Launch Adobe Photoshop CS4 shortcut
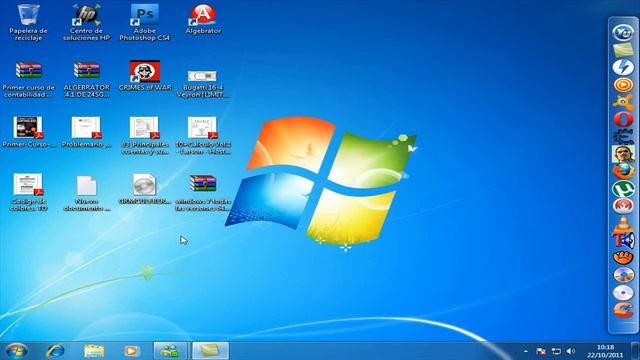This screenshot has width=640, height=360. pyautogui.click(x=144, y=22)
